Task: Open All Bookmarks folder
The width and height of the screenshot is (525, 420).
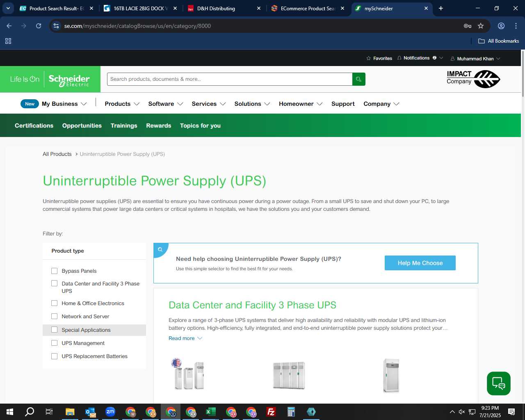Action: (x=499, y=41)
